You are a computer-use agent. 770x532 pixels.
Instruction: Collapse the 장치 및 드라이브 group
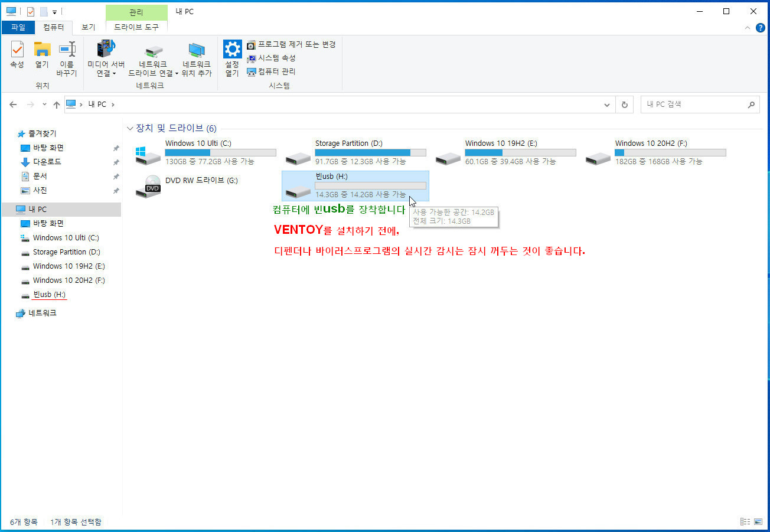click(130, 128)
